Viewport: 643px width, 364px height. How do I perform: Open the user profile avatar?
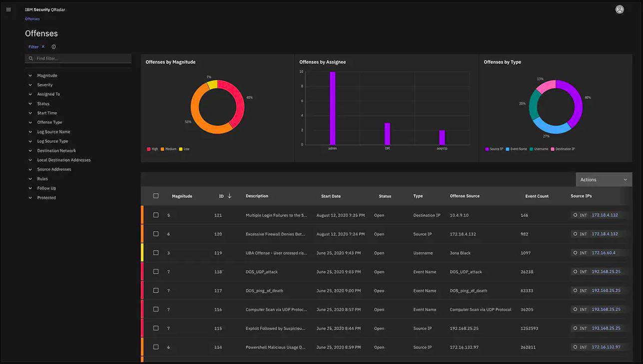pos(620,9)
